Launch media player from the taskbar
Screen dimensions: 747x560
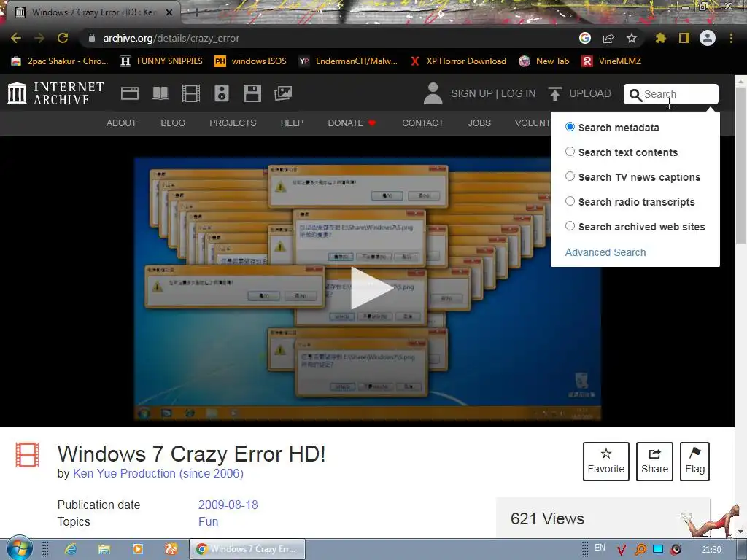[x=138, y=549]
